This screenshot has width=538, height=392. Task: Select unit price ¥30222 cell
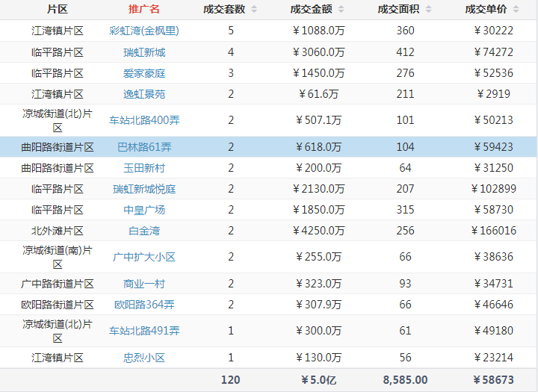pyautogui.click(x=493, y=31)
